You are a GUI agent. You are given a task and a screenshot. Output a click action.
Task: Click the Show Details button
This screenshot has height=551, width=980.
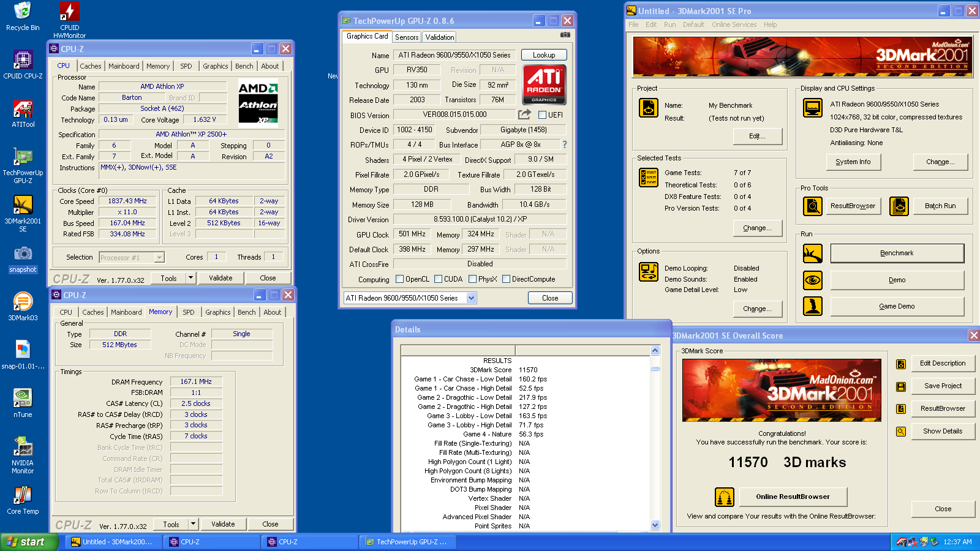click(x=943, y=431)
